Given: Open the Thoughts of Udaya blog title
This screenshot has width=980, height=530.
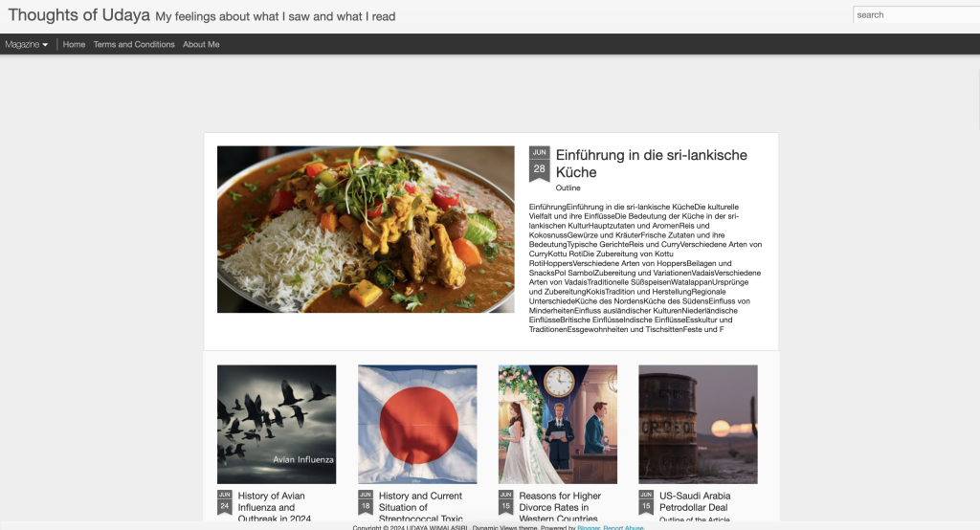Looking at the screenshot, I should (x=78, y=15).
